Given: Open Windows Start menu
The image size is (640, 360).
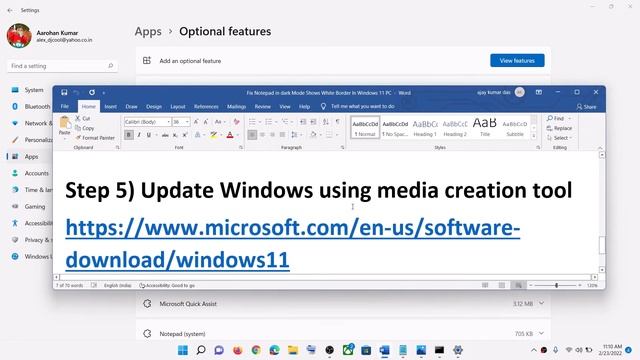Looking at the screenshot, I should [183, 350].
